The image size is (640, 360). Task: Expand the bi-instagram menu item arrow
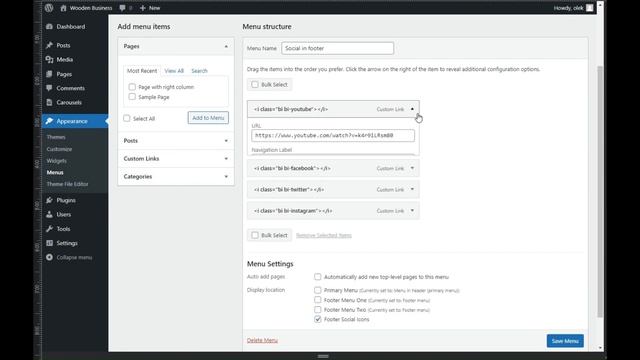pos(412,211)
